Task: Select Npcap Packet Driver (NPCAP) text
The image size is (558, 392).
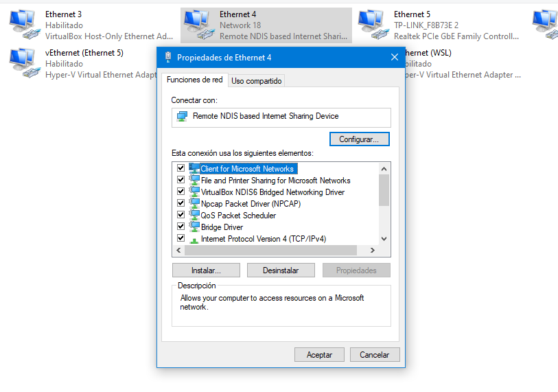Action: point(251,204)
